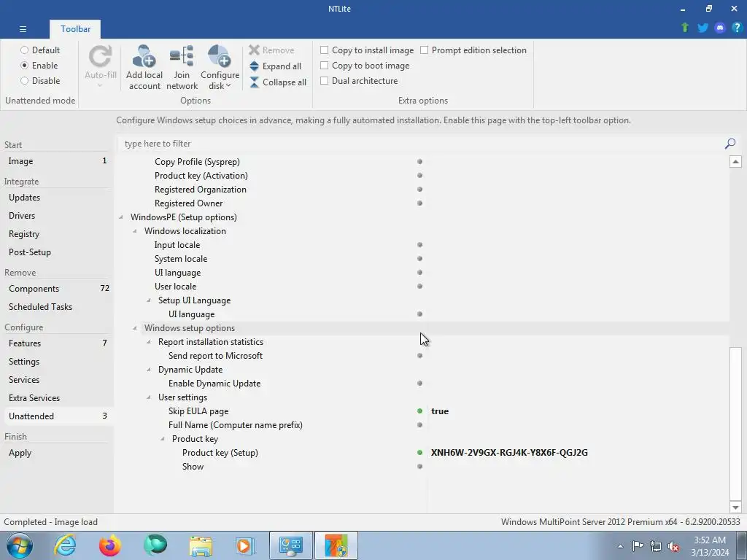Click the green dot for Skip EULA page
The image size is (747, 560).
click(419, 411)
